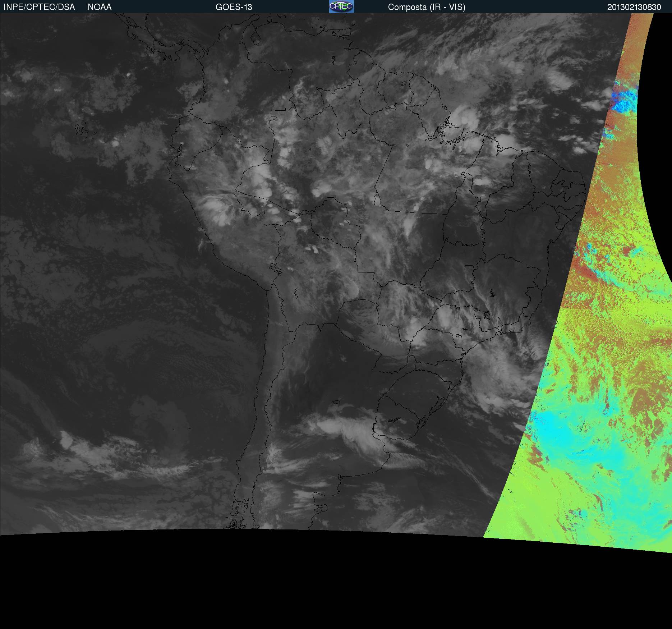Click the 201302130830 timestamp
This screenshot has width=672, height=629.
(634, 7)
